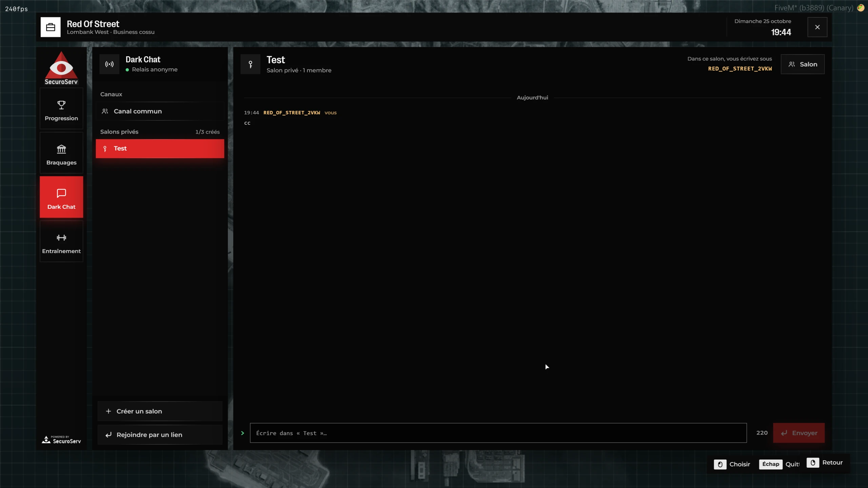The image size is (868, 488).
Task: Open the Salon members button
Action: (x=803, y=64)
